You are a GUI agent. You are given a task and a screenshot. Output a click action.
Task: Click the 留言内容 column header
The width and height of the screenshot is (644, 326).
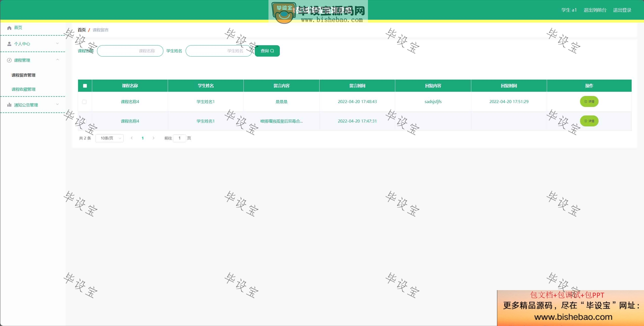click(281, 86)
